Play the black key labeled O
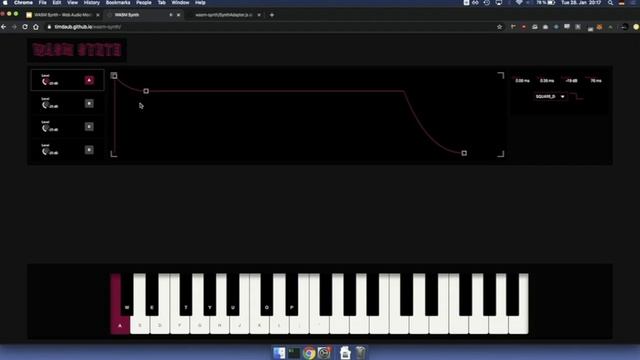This screenshot has width=640, height=360. [x=267, y=294]
